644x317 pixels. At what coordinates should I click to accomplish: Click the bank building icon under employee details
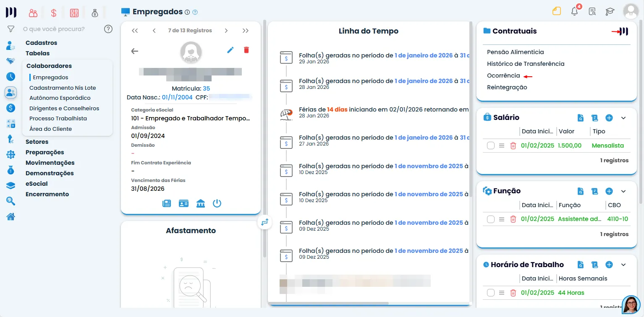201,204
